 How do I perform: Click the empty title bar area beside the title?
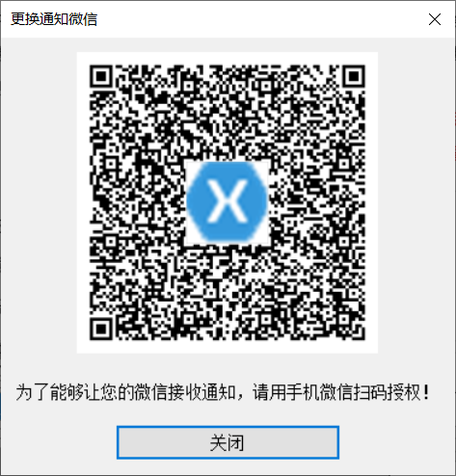pyautogui.click(x=257, y=19)
